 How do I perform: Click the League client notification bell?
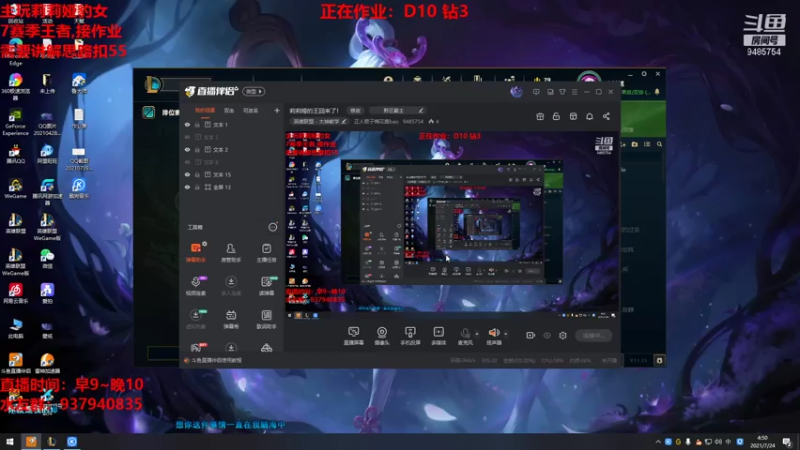point(657,92)
